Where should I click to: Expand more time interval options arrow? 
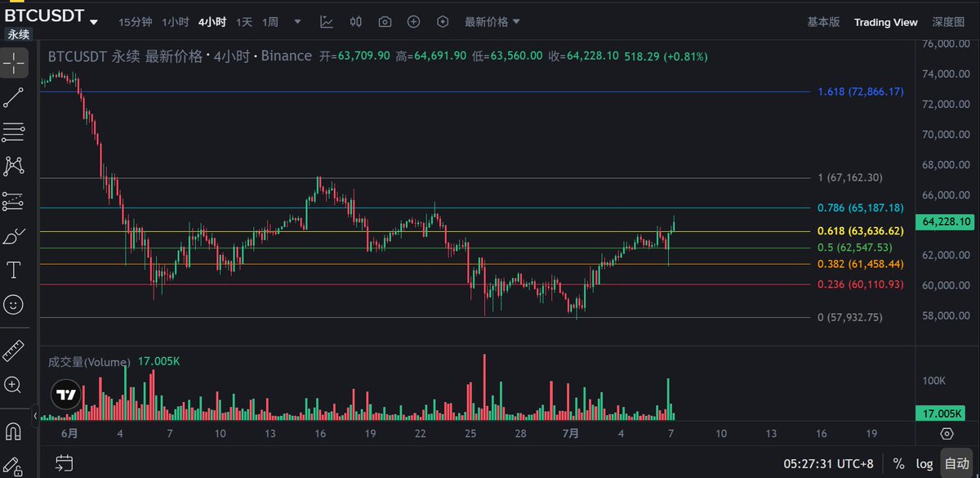pyautogui.click(x=296, y=22)
